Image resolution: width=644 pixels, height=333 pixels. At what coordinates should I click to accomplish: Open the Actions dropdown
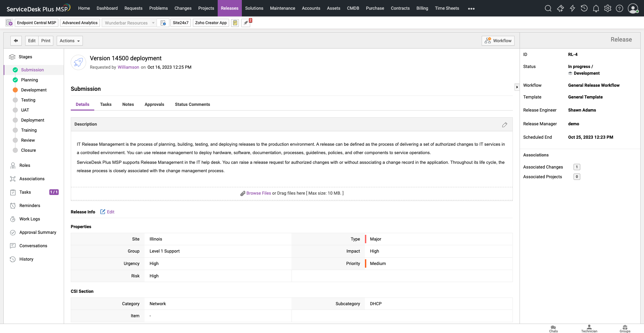point(69,41)
